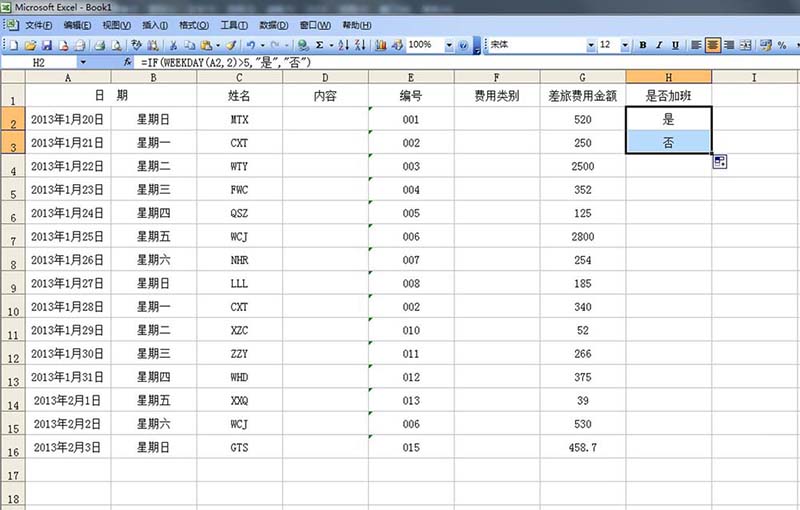Select the amount cell 458.7
Screen dimensions: 800x510
pos(583,447)
